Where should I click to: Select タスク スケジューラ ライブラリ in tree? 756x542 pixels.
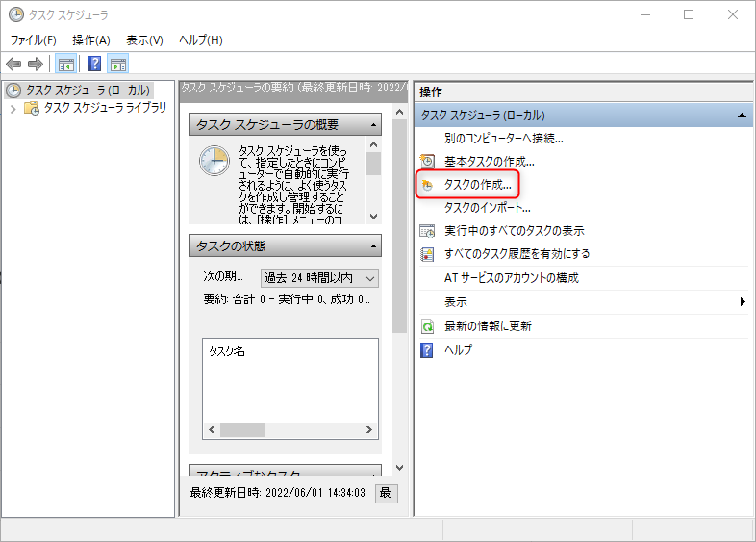pos(105,108)
